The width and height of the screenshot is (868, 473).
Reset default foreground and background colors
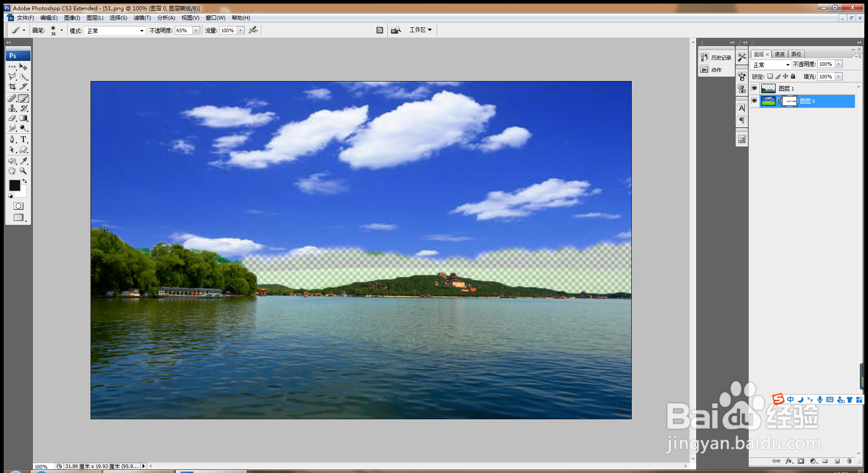coord(10,196)
